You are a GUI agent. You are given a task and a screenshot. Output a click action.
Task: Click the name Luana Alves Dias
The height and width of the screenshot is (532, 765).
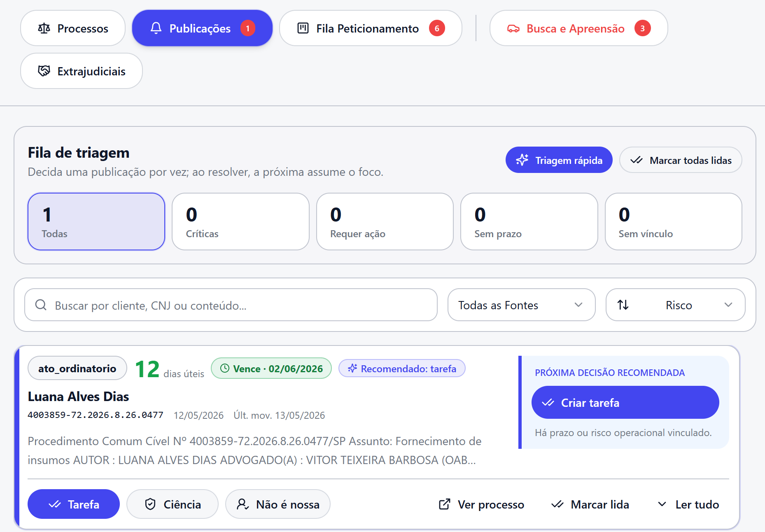[78, 397]
